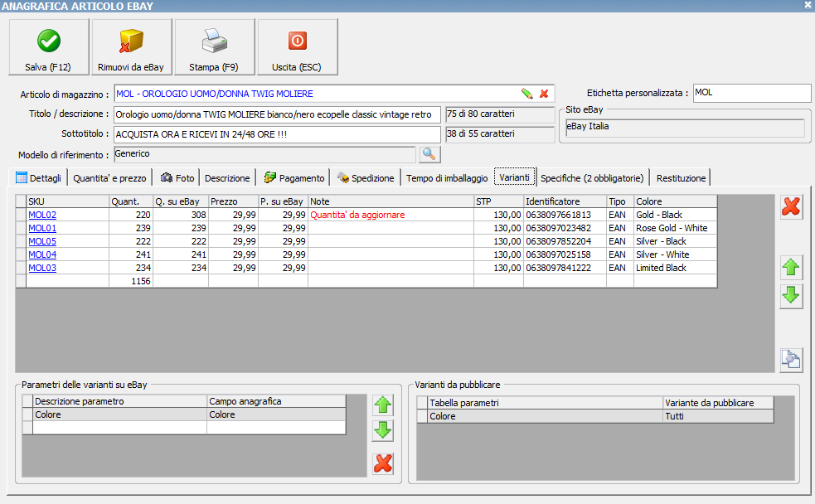Viewport: 815px width, 504px height.
Task: Select the Tutti cell in Varianti da pubblicare
Action: pos(718,416)
